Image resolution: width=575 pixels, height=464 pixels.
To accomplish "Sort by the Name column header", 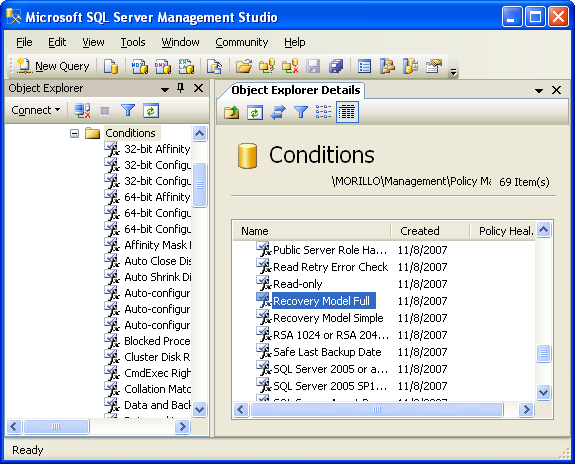I will (x=312, y=231).
